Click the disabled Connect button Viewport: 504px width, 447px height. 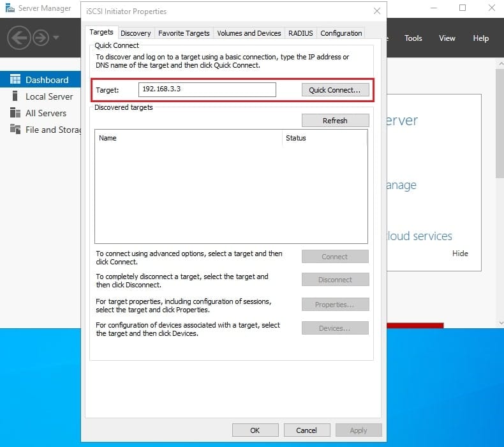tap(335, 257)
